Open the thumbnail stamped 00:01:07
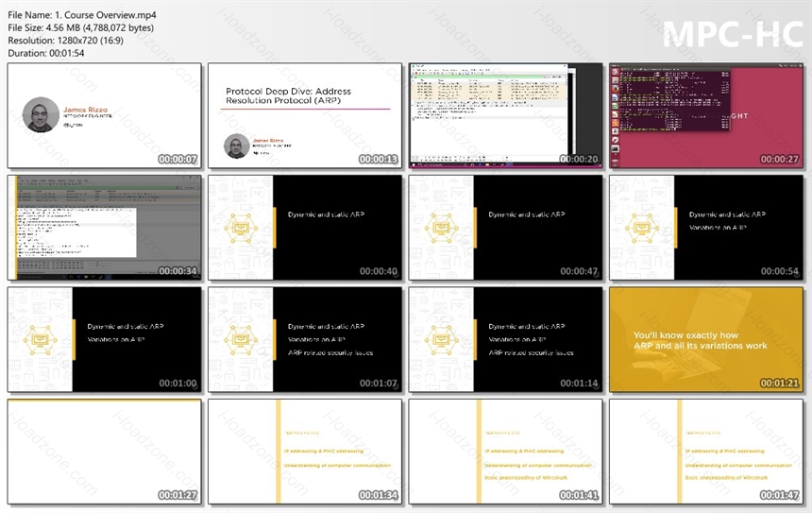This screenshot has height=513, width=812. [305, 339]
